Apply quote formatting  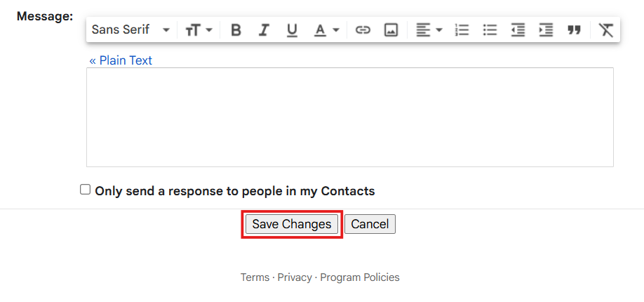coord(574,30)
